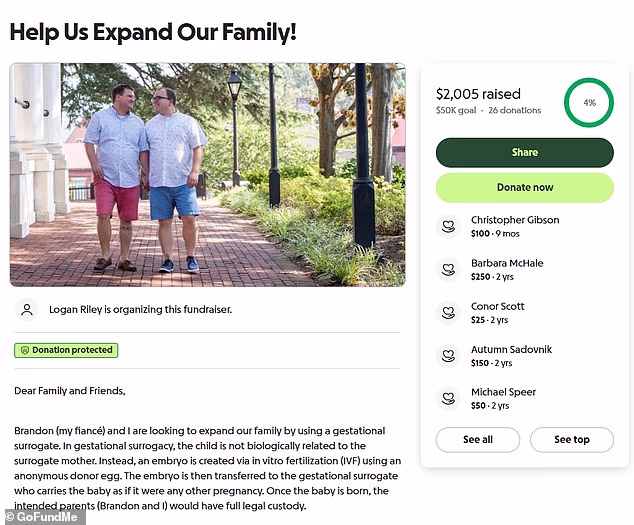
Task: Click the Help Us Expand Our Family title
Action: pyautogui.click(x=153, y=31)
